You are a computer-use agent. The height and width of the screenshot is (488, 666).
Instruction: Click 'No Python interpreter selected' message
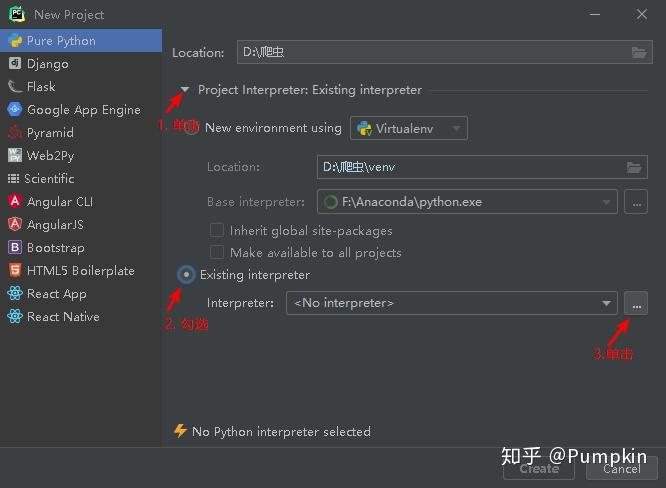point(281,432)
